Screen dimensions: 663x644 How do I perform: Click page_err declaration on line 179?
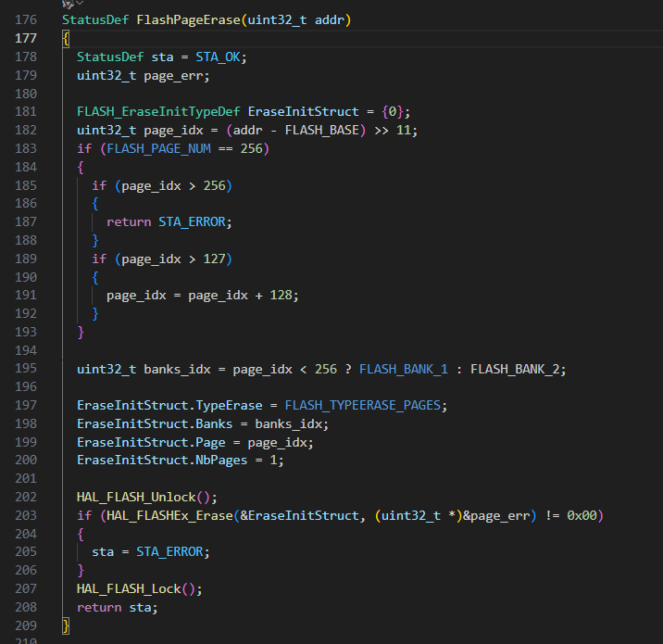click(x=176, y=76)
